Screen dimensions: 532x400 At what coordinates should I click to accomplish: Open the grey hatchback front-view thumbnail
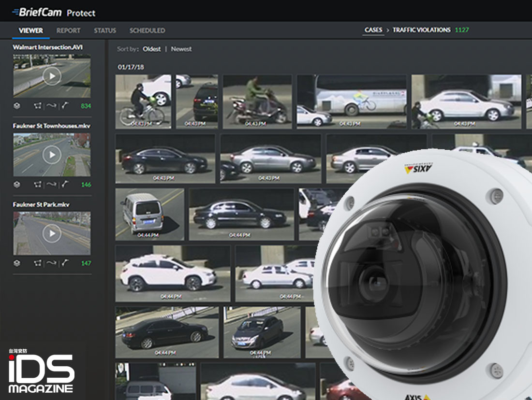tap(262, 332)
